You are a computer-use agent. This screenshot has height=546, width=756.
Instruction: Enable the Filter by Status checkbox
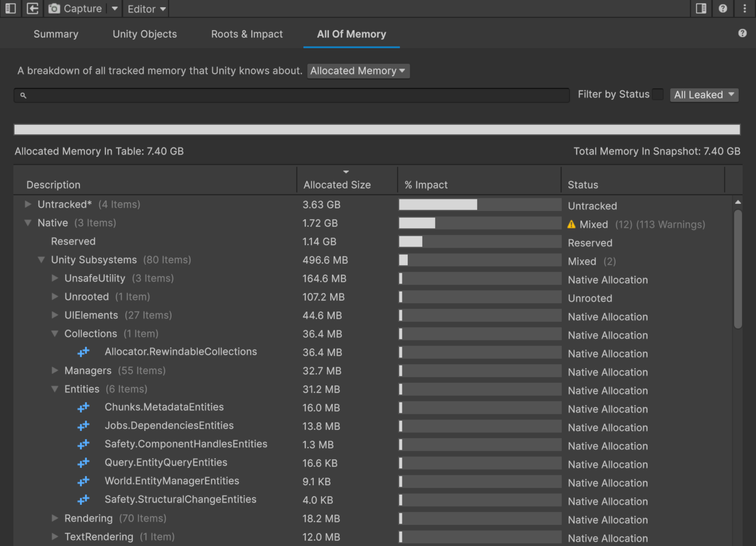pyautogui.click(x=658, y=94)
